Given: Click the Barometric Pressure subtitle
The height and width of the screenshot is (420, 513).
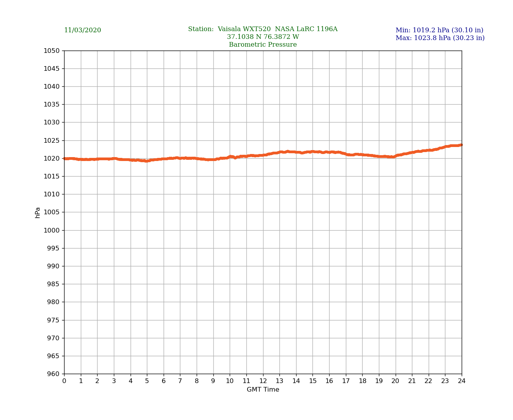Looking at the screenshot, I should coord(263,45).
